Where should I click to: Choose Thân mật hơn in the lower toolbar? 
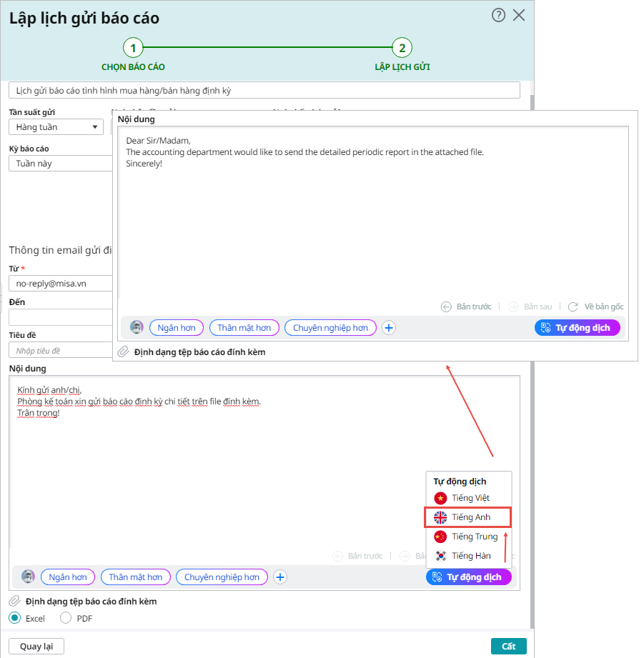click(135, 577)
